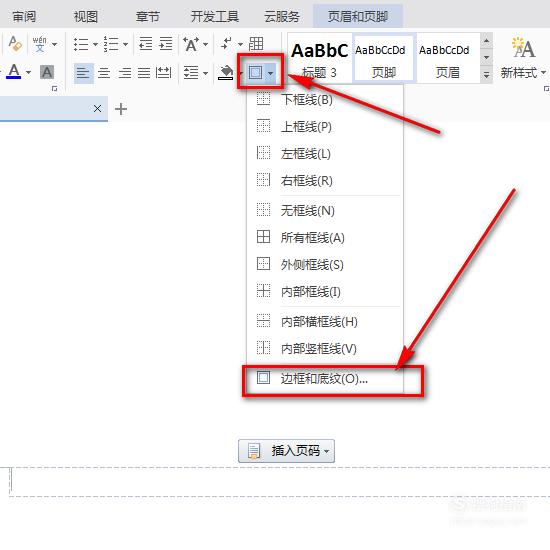This screenshot has height=550, width=550.
Task: Click the 新样式 icon
Action: tap(523, 48)
